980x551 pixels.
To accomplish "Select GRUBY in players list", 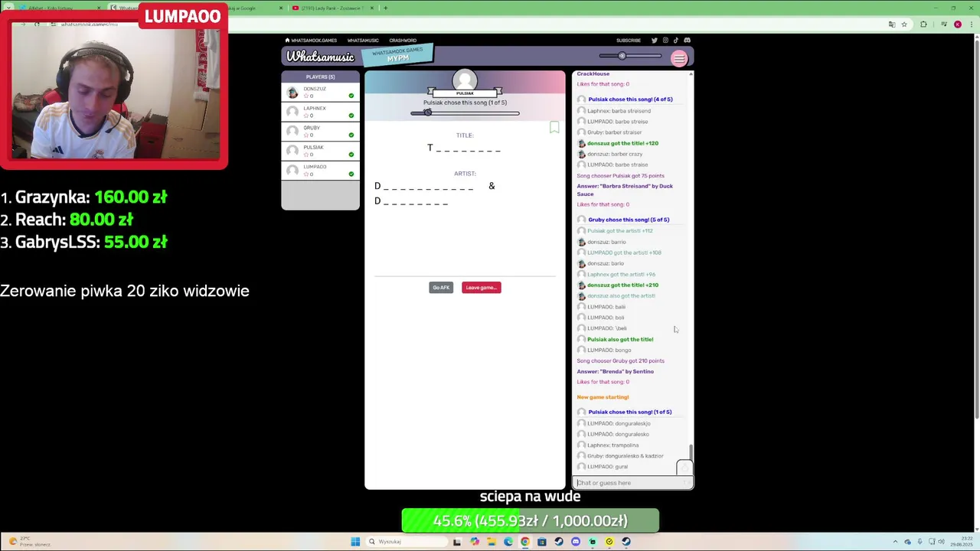I will [320, 131].
